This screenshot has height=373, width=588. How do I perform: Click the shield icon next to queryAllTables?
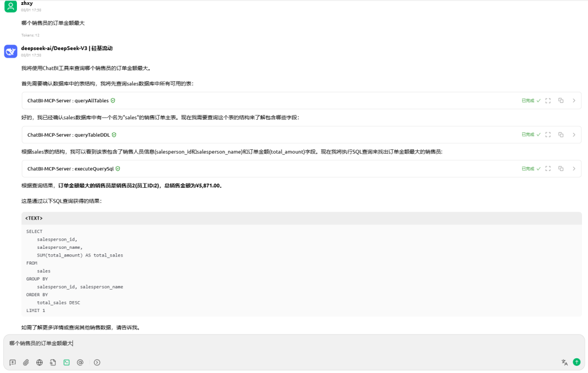coord(113,101)
